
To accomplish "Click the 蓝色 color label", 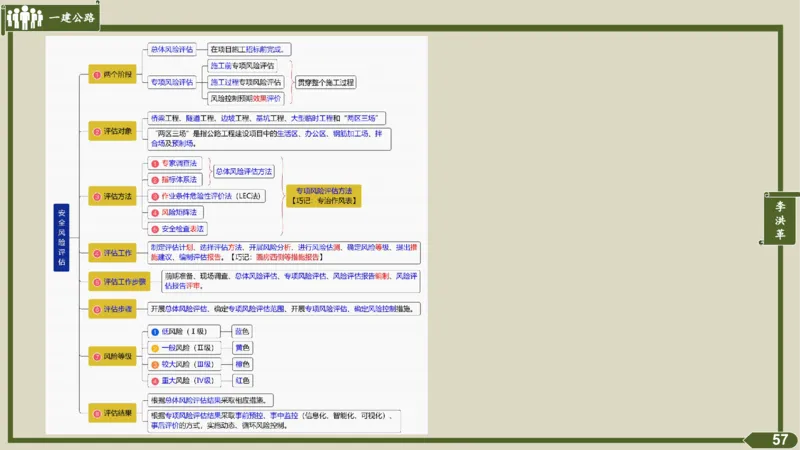I will click(242, 332).
